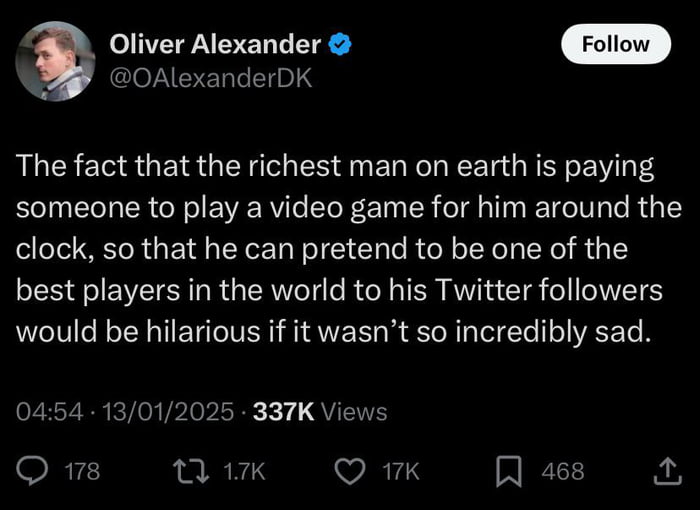Click the word "Views" label

[353, 411]
